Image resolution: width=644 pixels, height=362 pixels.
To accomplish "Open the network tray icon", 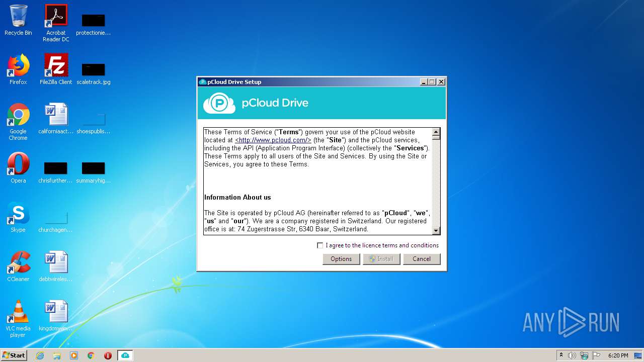I will 584,355.
